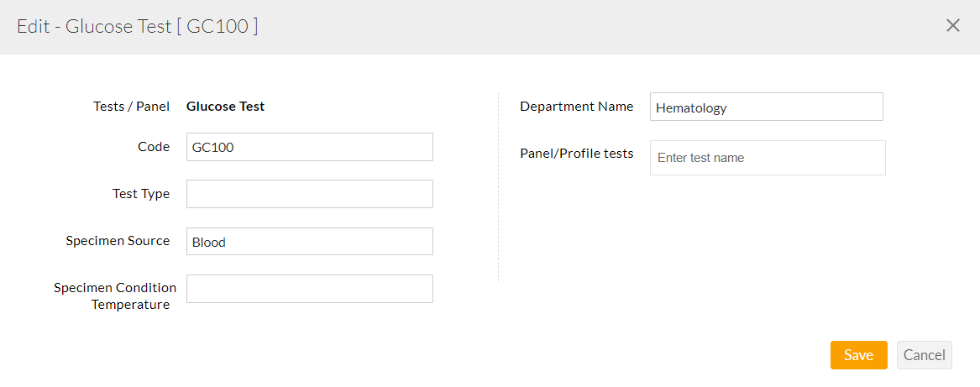The width and height of the screenshot is (980, 387).
Task: Click the dialog title Edit - Glucose Test
Action: pos(137,26)
